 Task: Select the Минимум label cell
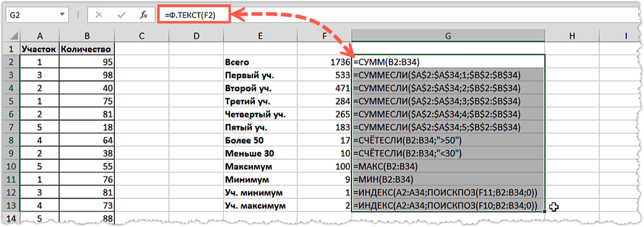coord(260,180)
